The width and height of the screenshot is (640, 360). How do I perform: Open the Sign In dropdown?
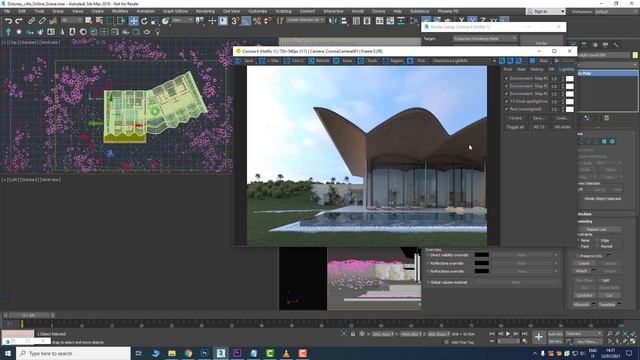(546, 11)
